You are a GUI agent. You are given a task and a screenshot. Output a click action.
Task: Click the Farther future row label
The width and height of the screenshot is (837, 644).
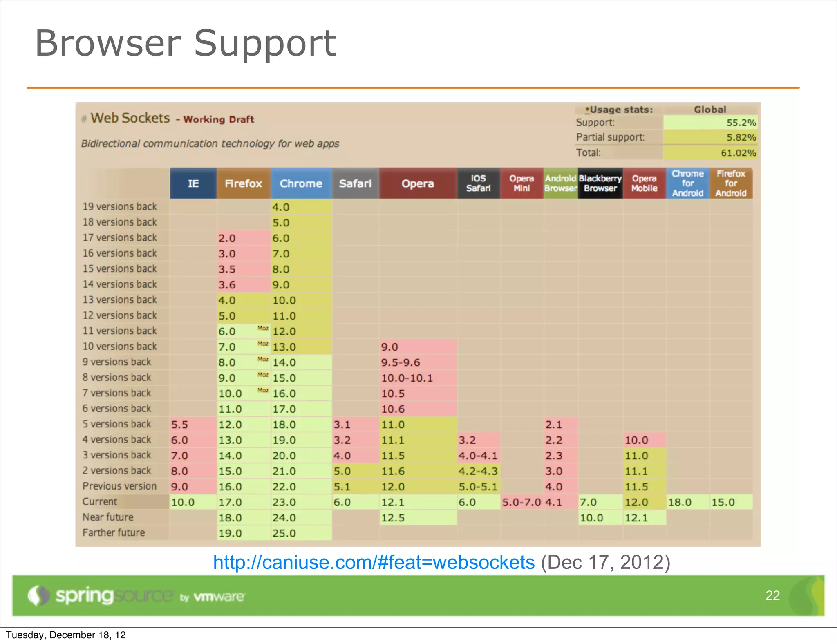click(114, 533)
